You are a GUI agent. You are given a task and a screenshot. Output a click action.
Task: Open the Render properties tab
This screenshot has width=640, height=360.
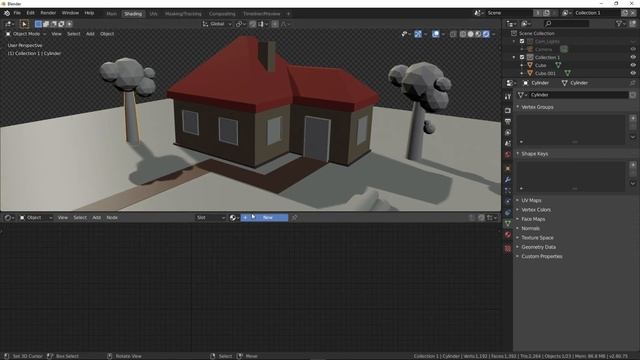point(508,111)
